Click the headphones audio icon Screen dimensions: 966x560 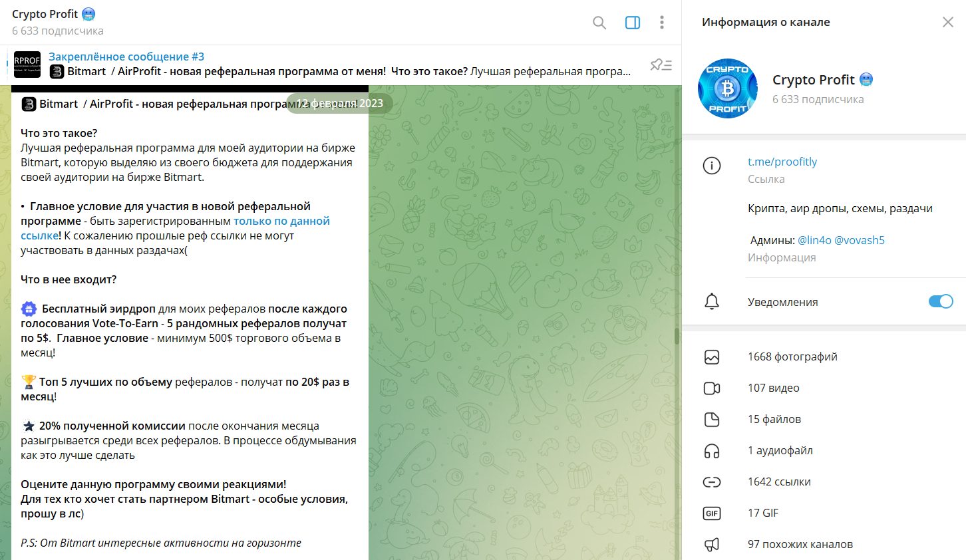712,451
